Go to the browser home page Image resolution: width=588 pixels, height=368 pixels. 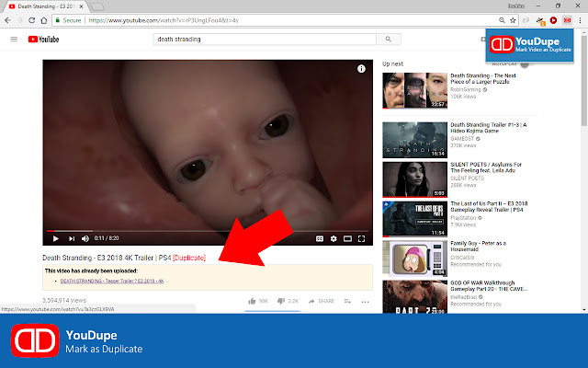click(44, 20)
